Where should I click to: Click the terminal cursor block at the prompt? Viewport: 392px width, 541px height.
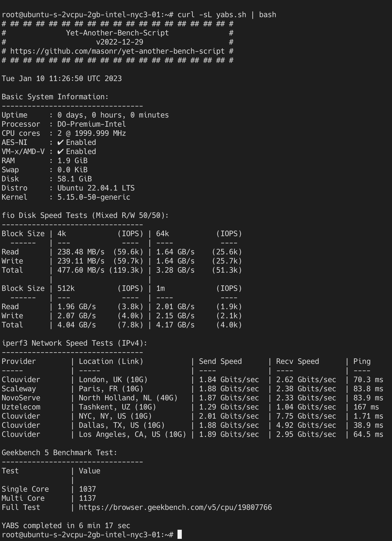[180, 535]
